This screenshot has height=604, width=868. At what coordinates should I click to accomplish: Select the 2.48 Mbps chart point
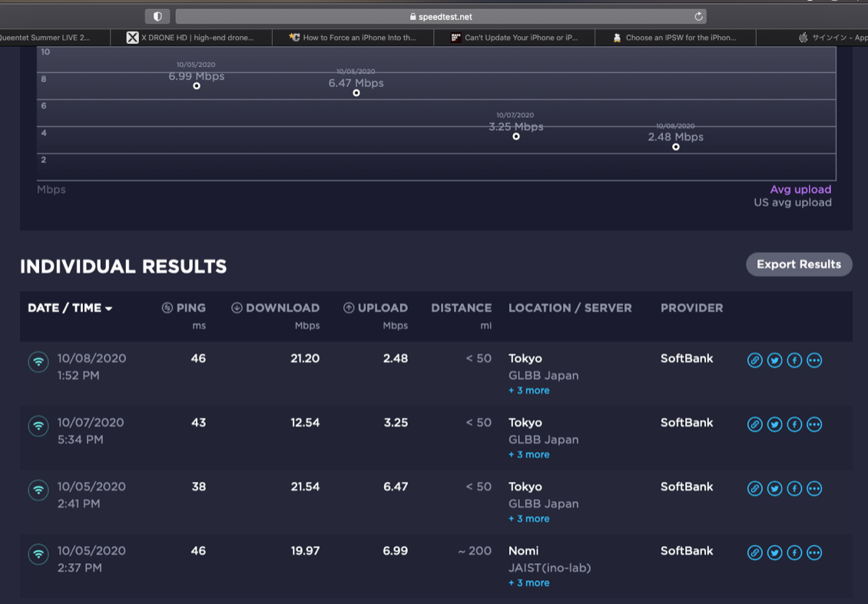pos(676,147)
